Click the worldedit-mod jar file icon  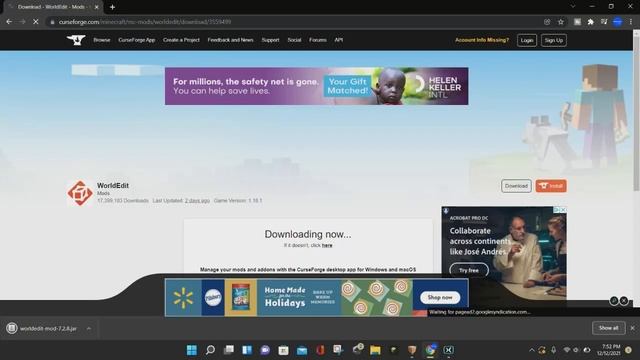tap(12, 328)
